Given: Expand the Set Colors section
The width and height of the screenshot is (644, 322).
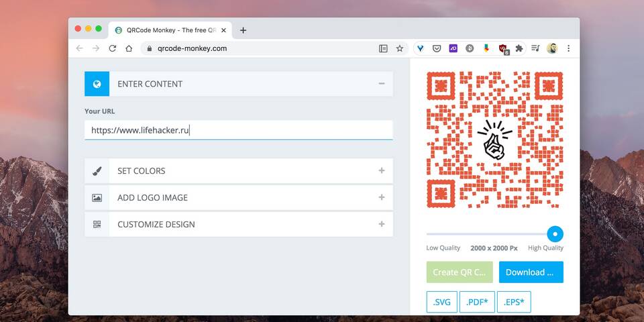Looking at the screenshot, I should pos(382,171).
